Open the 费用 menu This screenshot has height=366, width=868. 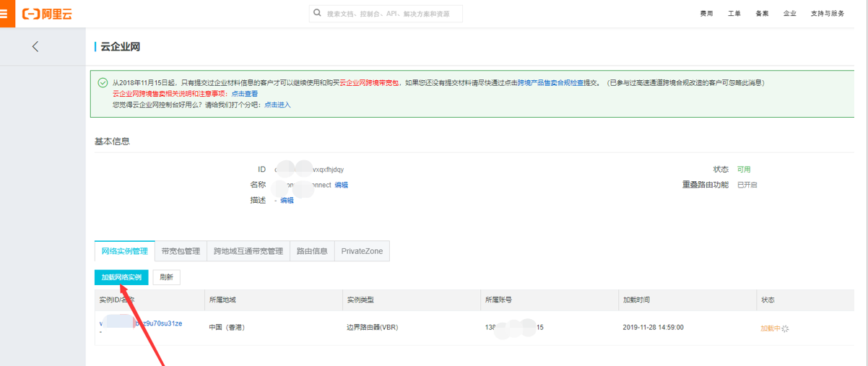706,14
